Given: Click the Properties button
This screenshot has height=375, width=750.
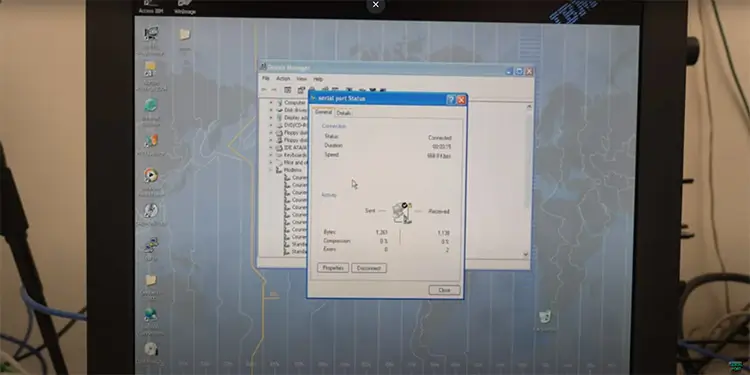Looking at the screenshot, I should [333, 268].
